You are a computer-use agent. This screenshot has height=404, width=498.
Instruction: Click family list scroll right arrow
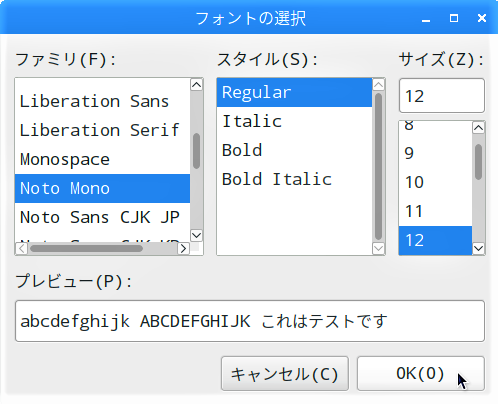point(183,248)
